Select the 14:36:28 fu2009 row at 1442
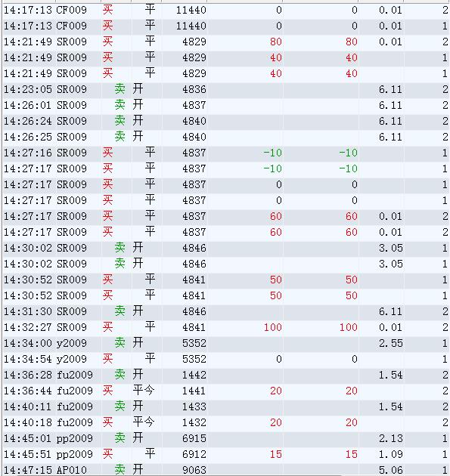 click(x=226, y=375)
